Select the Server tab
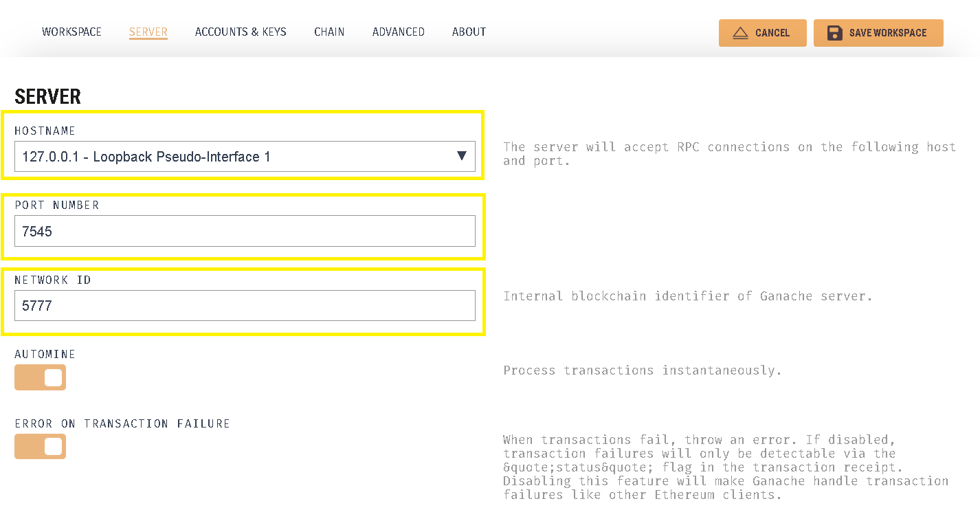The image size is (980, 521). click(148, 32)
